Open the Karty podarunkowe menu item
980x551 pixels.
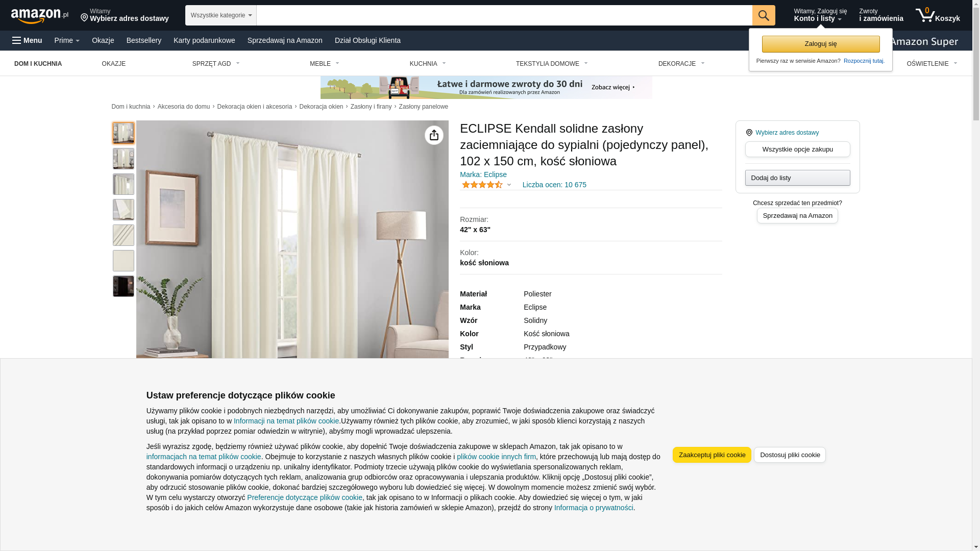pos(204,40)
